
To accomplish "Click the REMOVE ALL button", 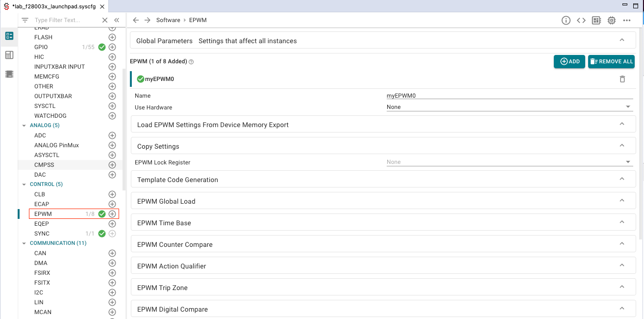I will tap(611, 61).
